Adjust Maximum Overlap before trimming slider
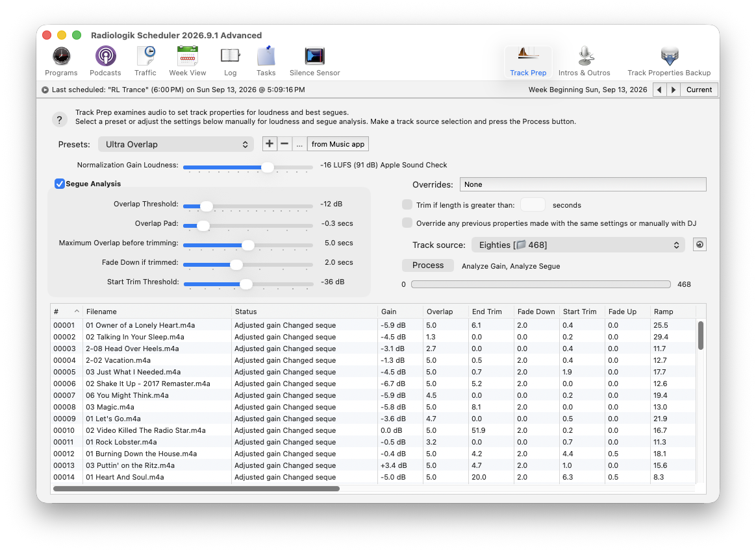The image size is (756, 551). click(248, 245)
